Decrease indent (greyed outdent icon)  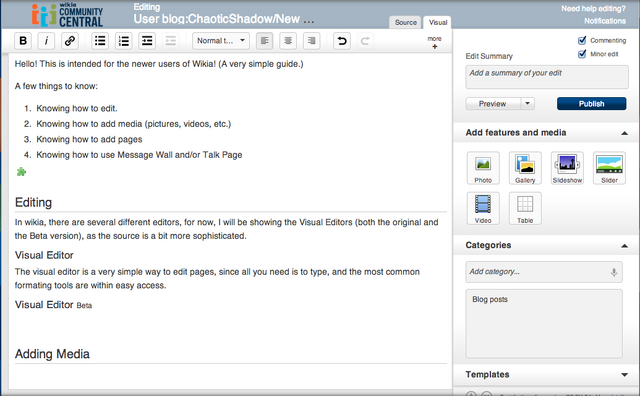(171, 41)
